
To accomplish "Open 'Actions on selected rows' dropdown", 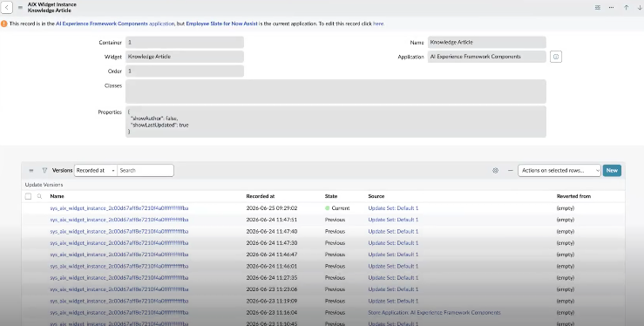I will click(x=559, y=170).
